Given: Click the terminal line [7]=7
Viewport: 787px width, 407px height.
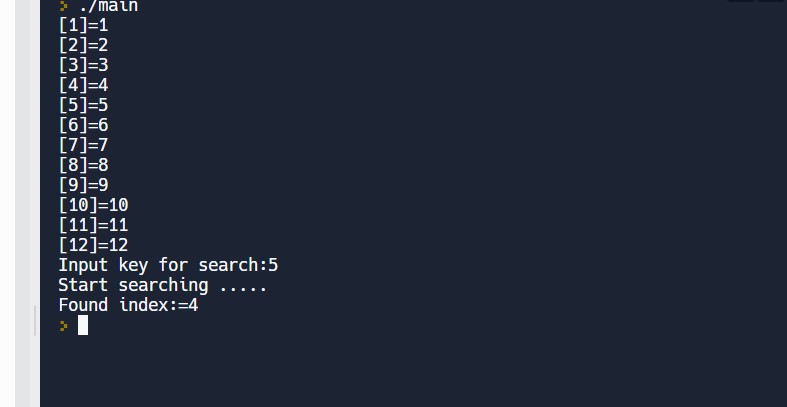Looking at the screenshot, I should click(x=83, y=145).
